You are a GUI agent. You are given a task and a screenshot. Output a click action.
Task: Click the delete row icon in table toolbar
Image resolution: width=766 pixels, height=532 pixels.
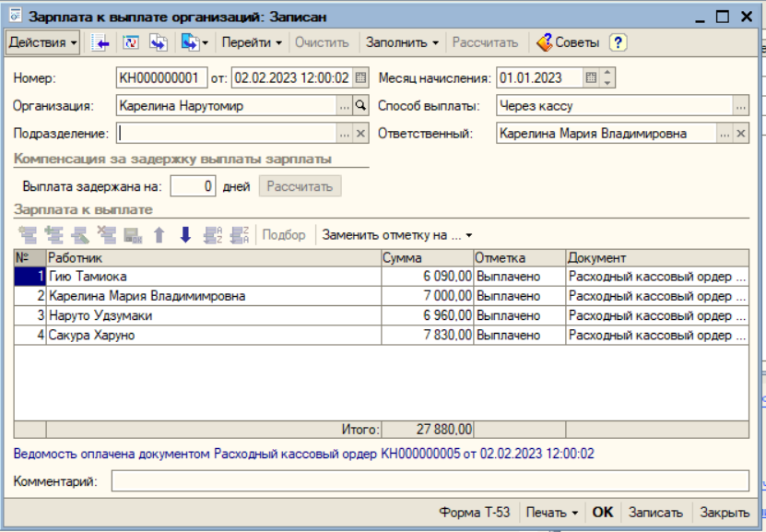(x=106, y=235)
